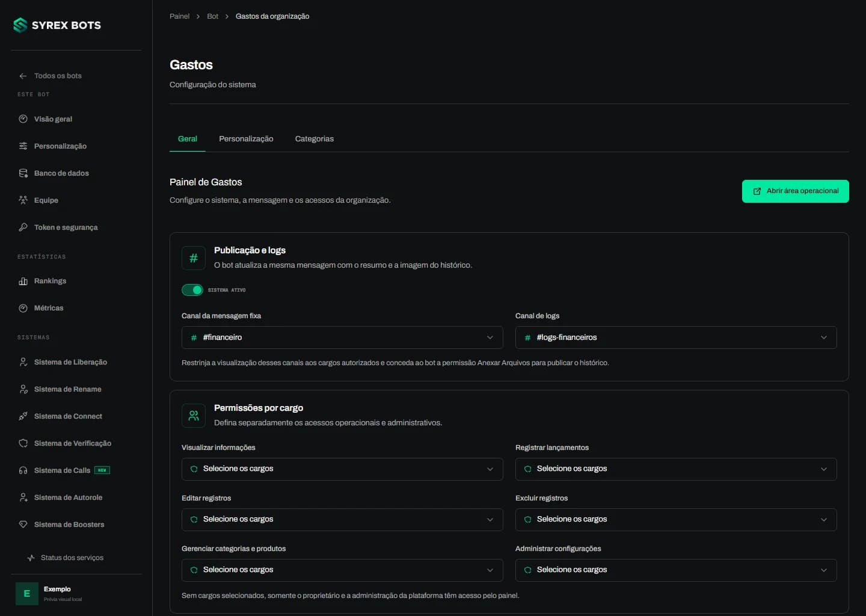This screenshot has height=616, width=866.
Task: Expand the Registrar lançamentos role selector
Action: click(676, 469)
